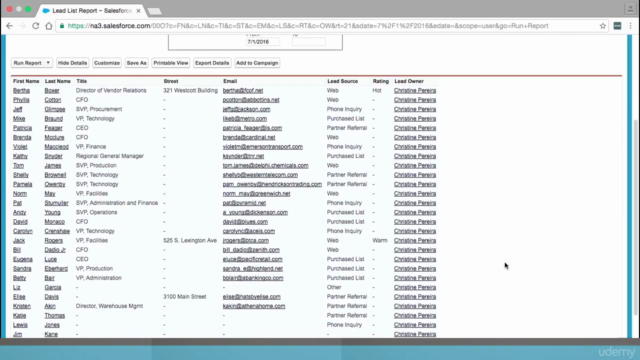The image size is (640, 360).
Task: Click the Owenby last name link
Action: pyautogui.click(x=55, y=184)
